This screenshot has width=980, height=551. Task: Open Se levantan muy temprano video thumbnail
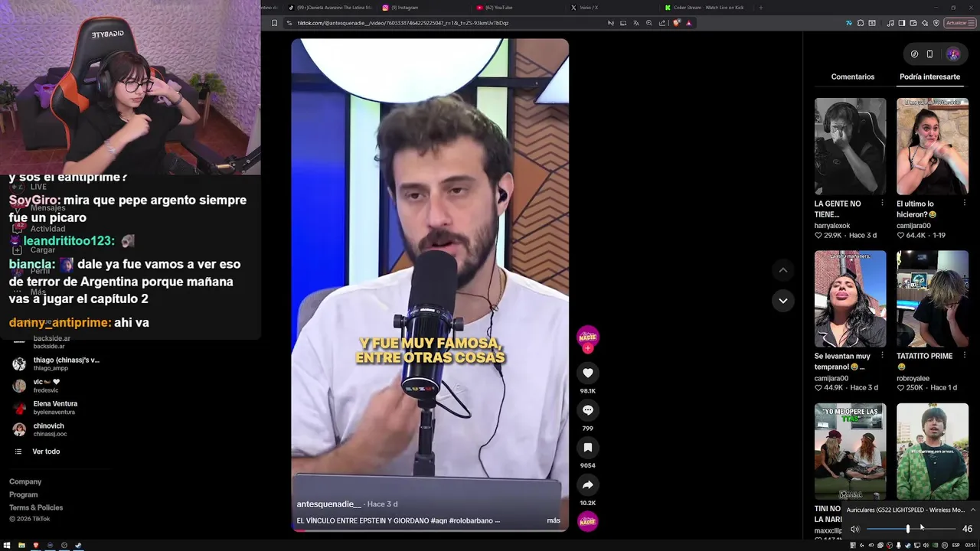(850, 298)
